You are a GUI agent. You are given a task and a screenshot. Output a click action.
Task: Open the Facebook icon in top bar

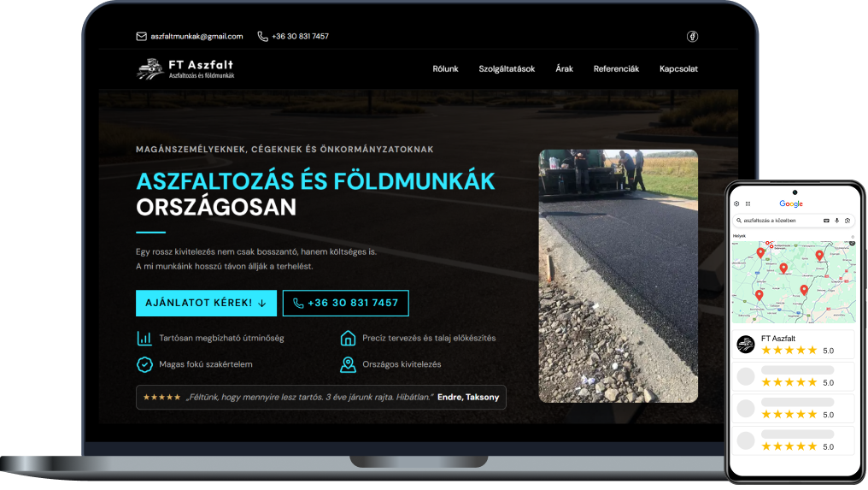coord(692,37)
